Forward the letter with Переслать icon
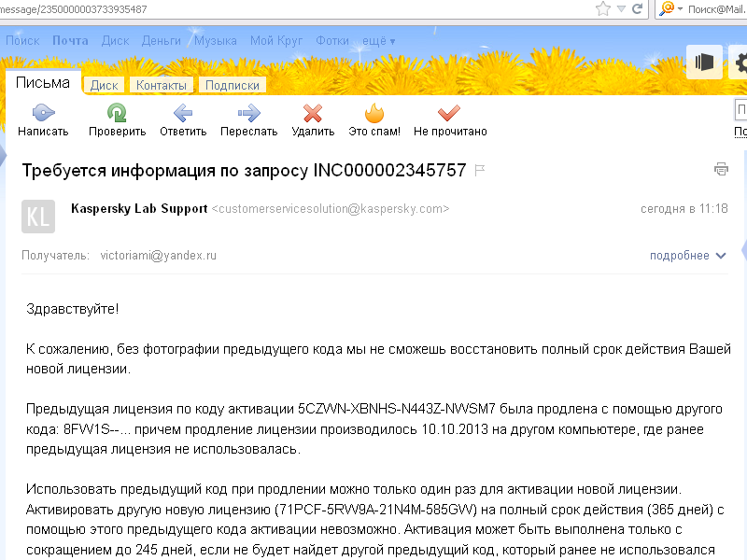This screenshot has width=747, height=560. [248, 113]
